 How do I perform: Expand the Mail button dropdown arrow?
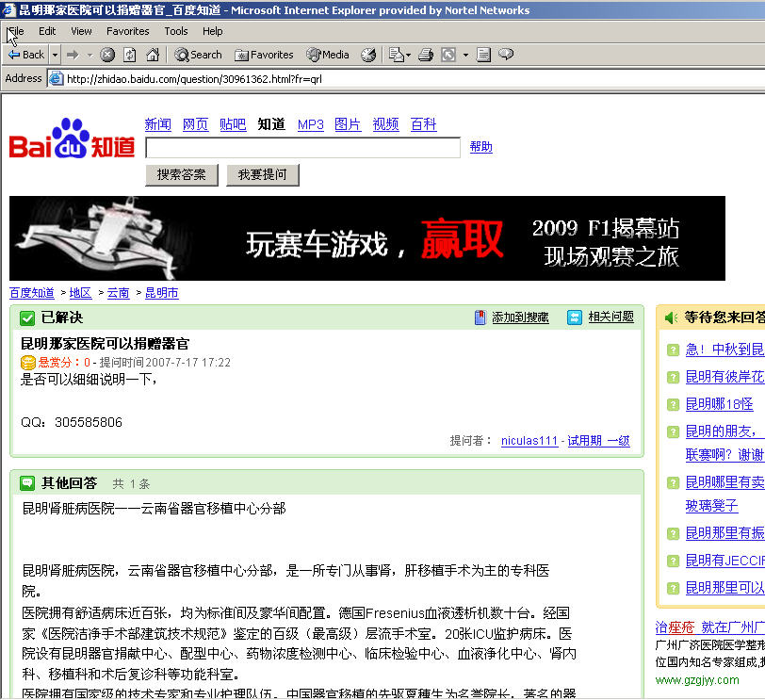pos(409,55)
